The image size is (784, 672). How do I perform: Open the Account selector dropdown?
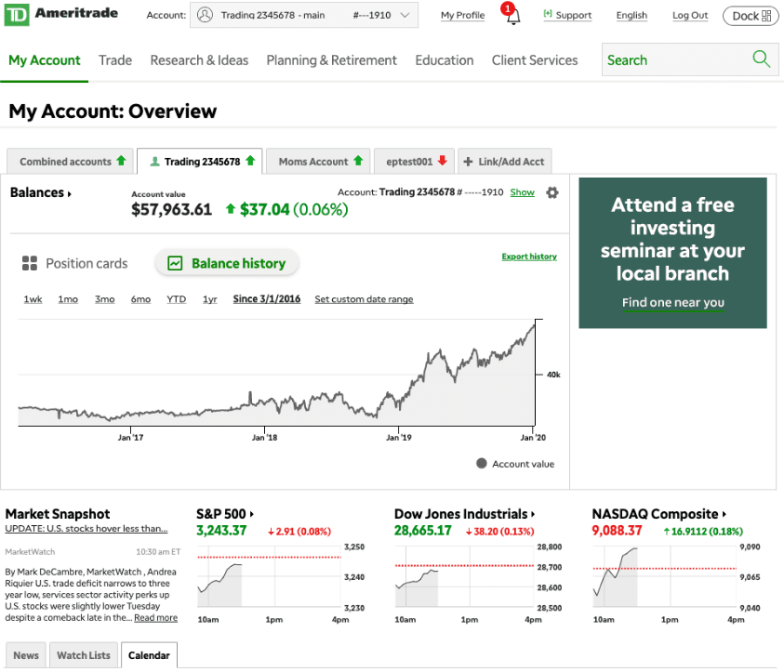pyautogui.click(x=304, y=15)
